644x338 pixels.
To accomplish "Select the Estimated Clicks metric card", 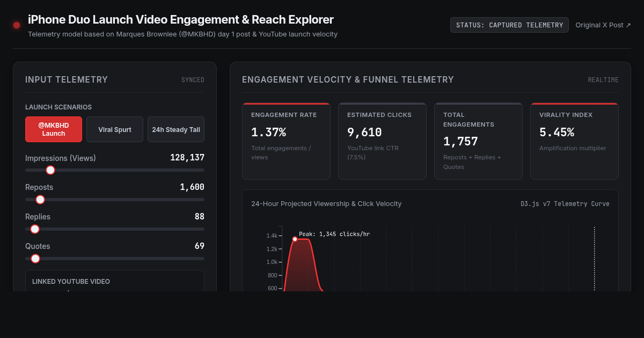I will [382, 141].
